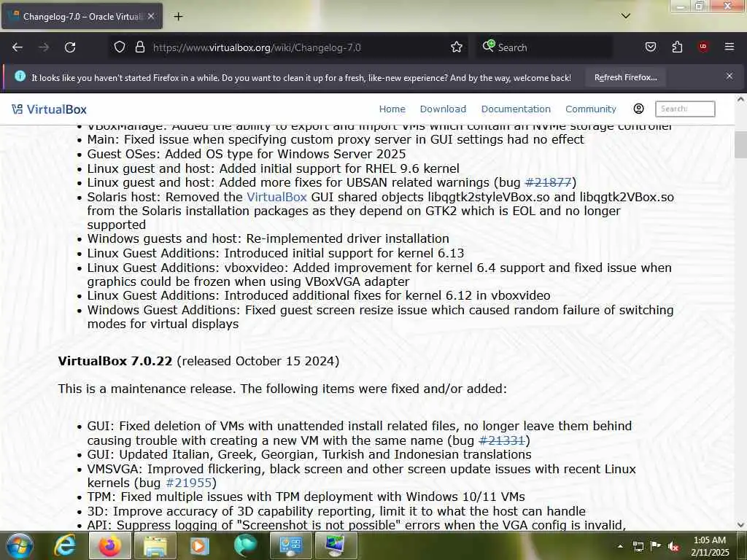Click 'Linux guest and host: Added initial support for RHEL 9.6'
Viewport: 747px width, 560px height.
(274, 168)
